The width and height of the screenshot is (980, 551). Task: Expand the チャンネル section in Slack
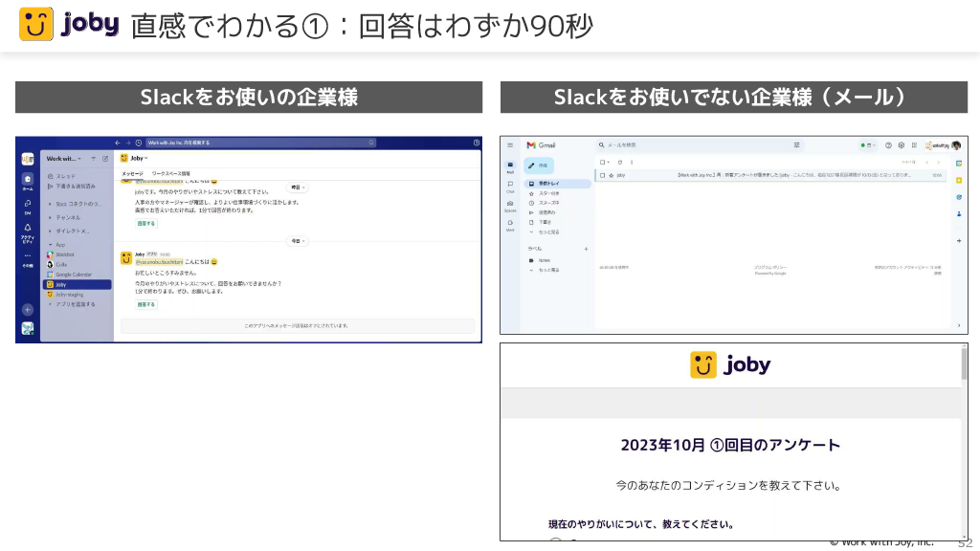pyautogui.click(x=67, y=217)
